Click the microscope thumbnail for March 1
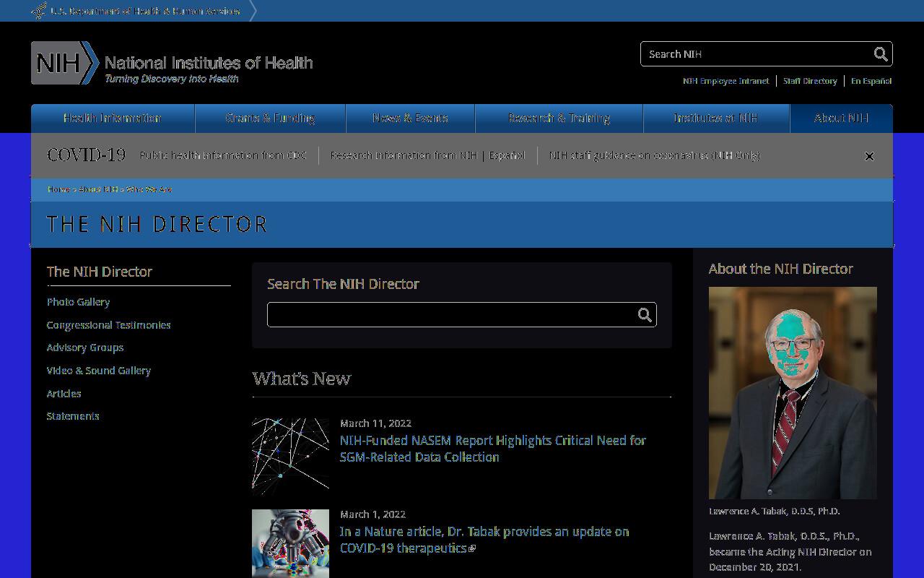924x578 pixels. point(290,543)
